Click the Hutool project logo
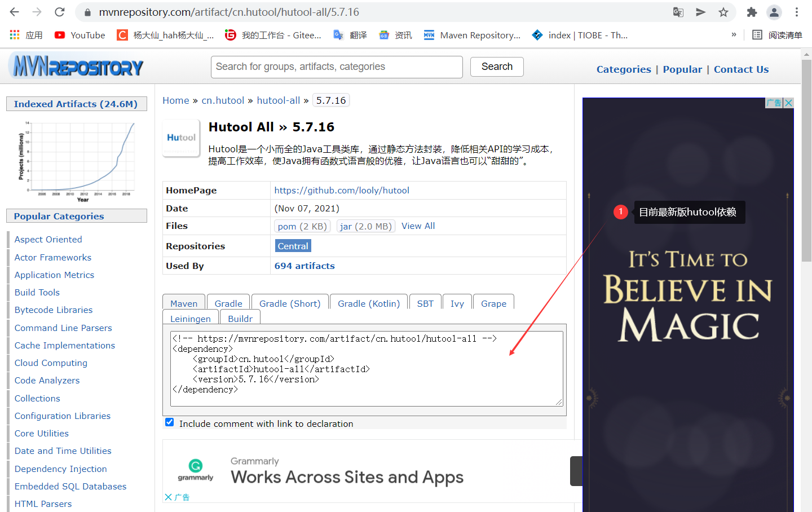This screenshot has width=812, height=512. [181, 138]
